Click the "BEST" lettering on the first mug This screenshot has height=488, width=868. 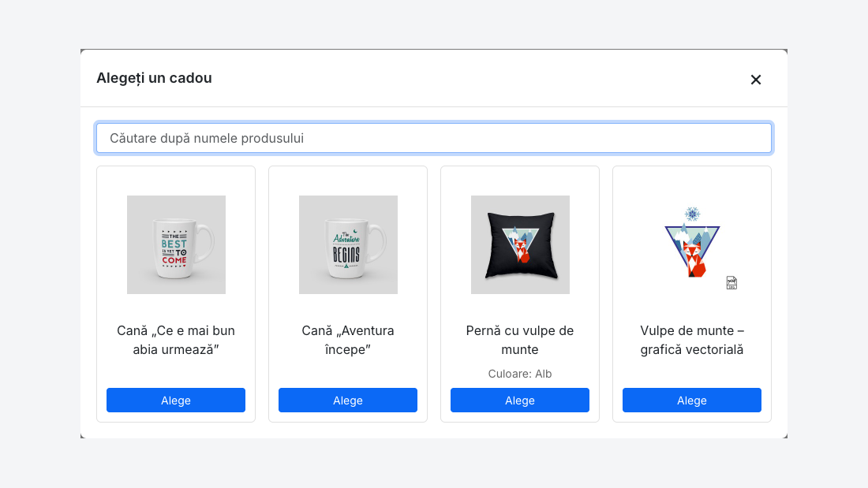174,244
